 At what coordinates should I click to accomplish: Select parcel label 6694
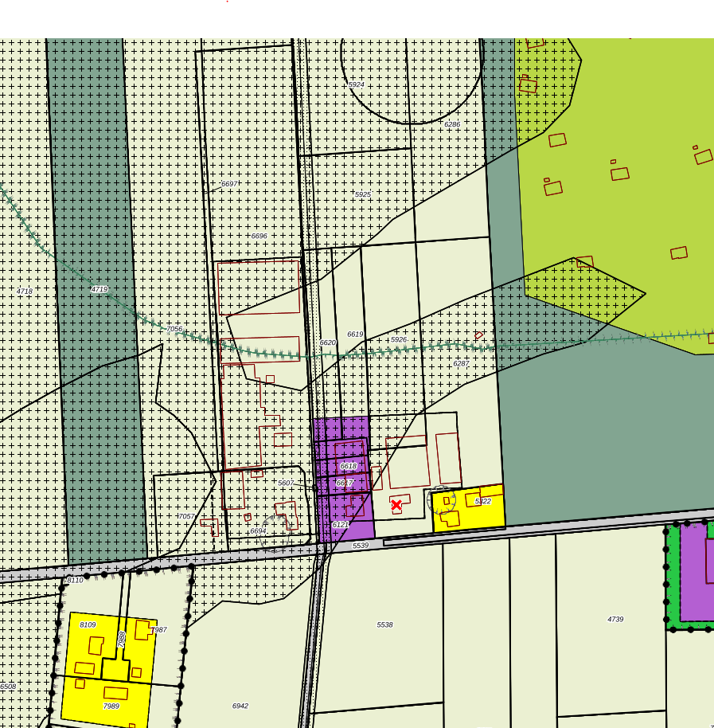tap(259, 530)
